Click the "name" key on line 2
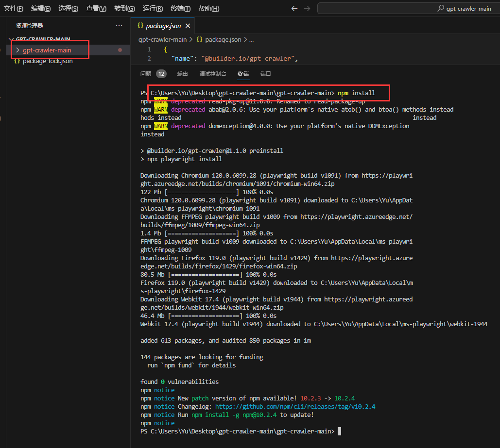The image size is (500, 448). click(x=182, y=59)
